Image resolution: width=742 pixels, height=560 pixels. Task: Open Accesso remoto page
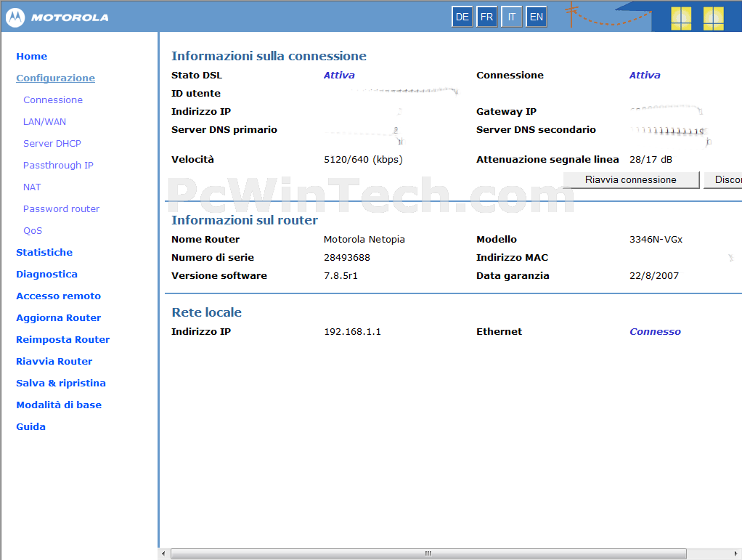tap(58, 296)
